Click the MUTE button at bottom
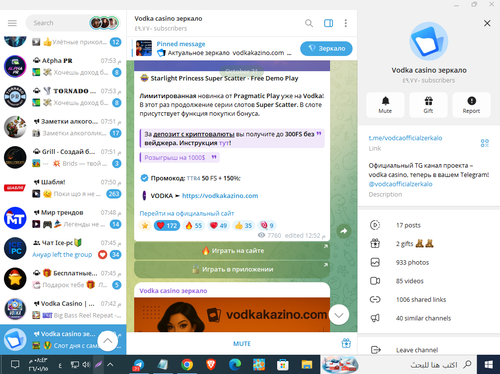Screen dimensions: 500x374 coord(242,343)
